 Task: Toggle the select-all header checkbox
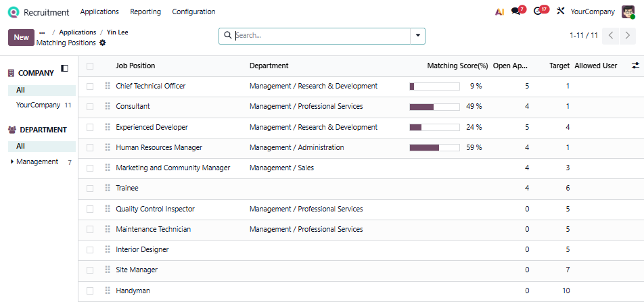90,66
